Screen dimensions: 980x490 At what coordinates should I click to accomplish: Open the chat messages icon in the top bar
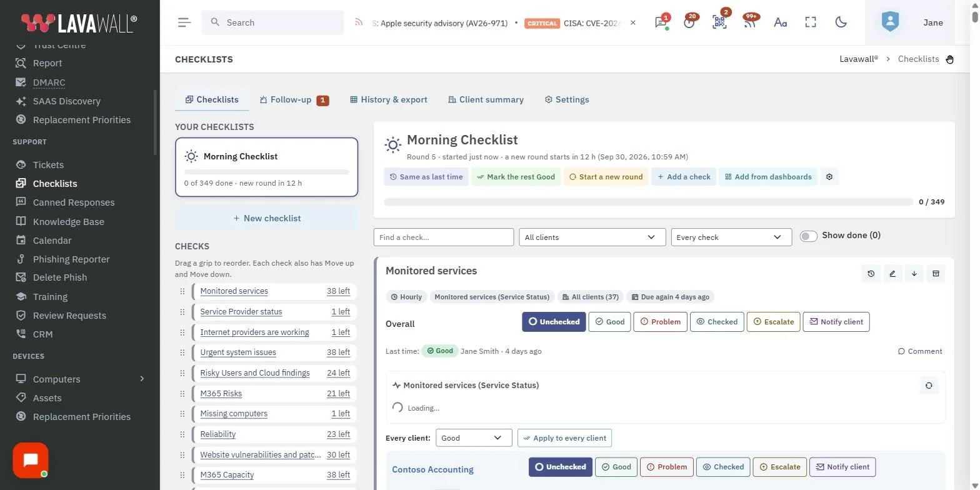661,22
